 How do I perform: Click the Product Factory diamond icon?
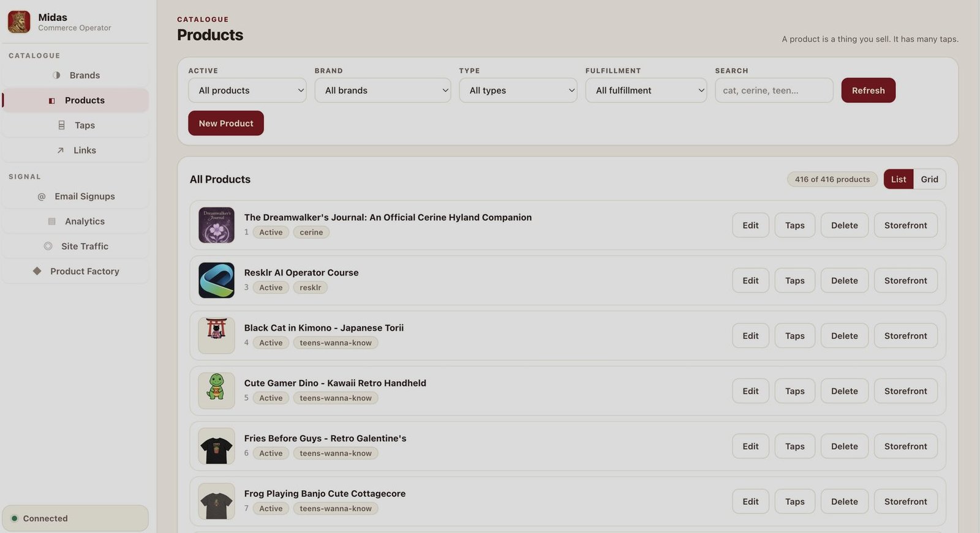(x=37, y=271)
